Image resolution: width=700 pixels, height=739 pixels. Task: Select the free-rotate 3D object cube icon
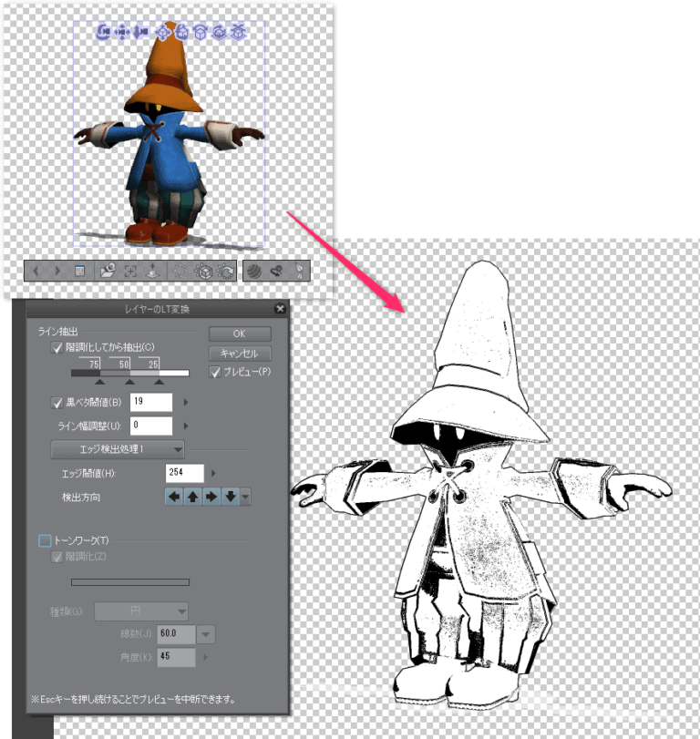pos(182,32)
